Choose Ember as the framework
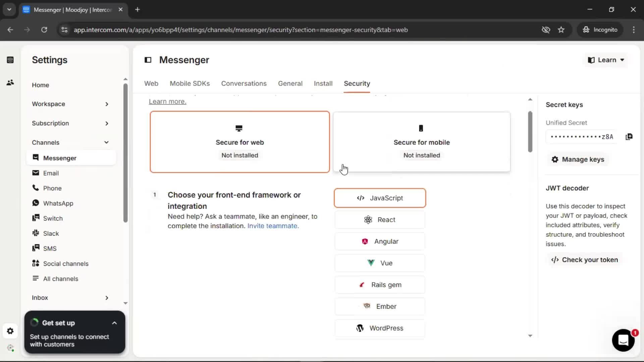 click(x=380, y=307)
